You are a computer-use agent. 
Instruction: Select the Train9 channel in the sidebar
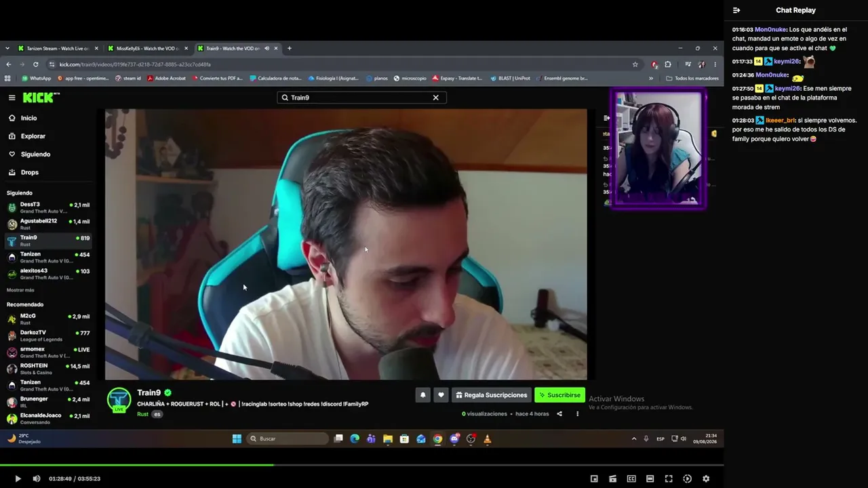47,241
